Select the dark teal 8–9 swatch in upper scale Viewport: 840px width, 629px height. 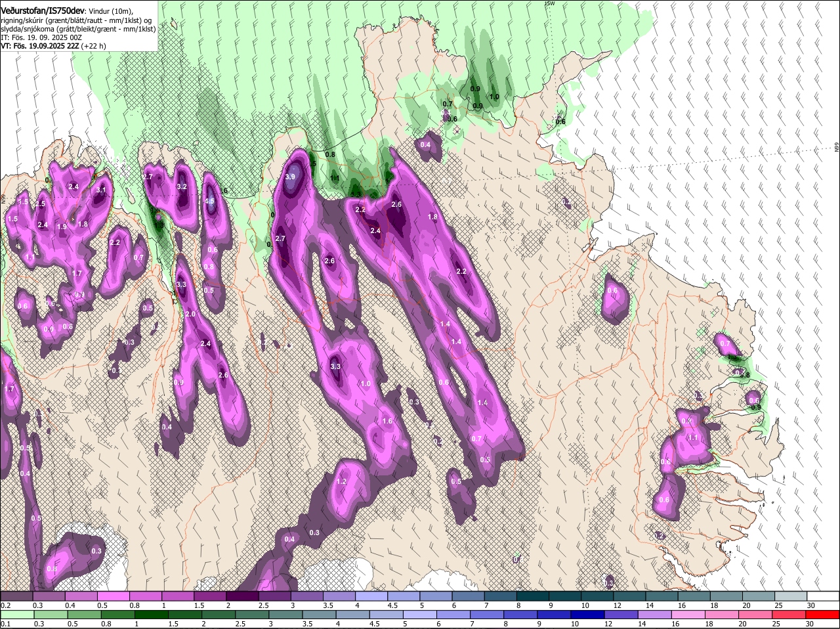tap(533, 596)
